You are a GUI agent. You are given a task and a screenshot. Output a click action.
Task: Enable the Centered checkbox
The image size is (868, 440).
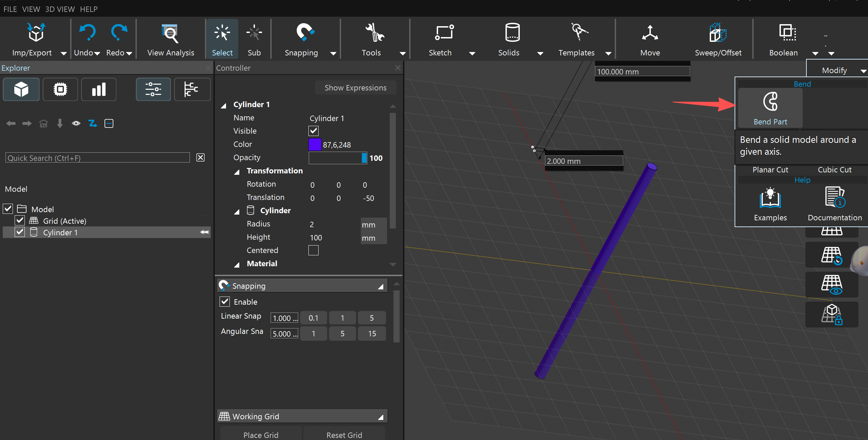click(x=314, y=251)
